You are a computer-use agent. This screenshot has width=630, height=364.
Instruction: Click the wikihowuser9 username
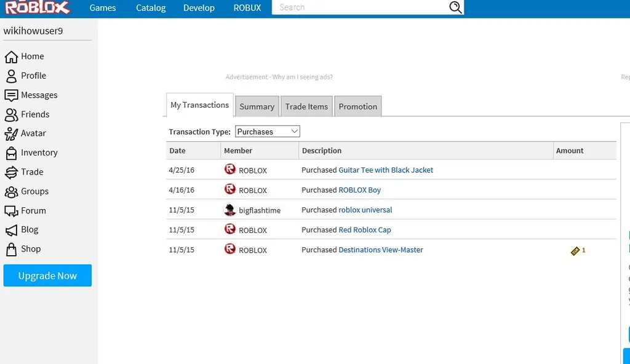coord(33,31)
